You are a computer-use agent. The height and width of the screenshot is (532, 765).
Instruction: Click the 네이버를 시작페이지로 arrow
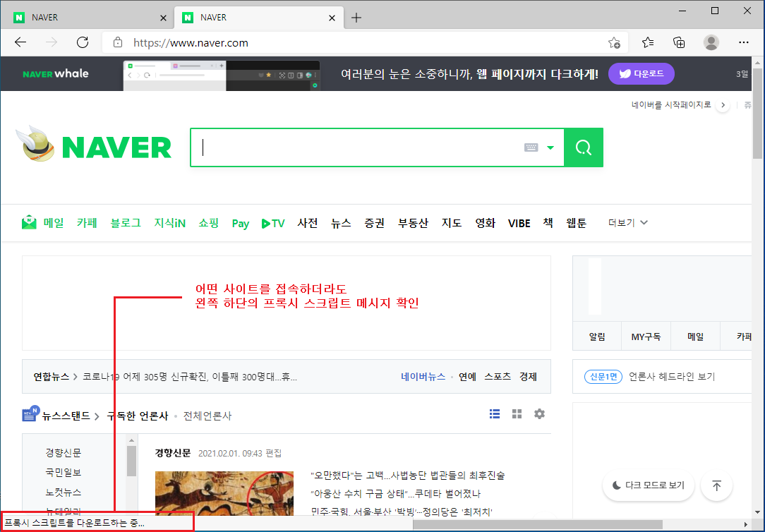[723, 105]
